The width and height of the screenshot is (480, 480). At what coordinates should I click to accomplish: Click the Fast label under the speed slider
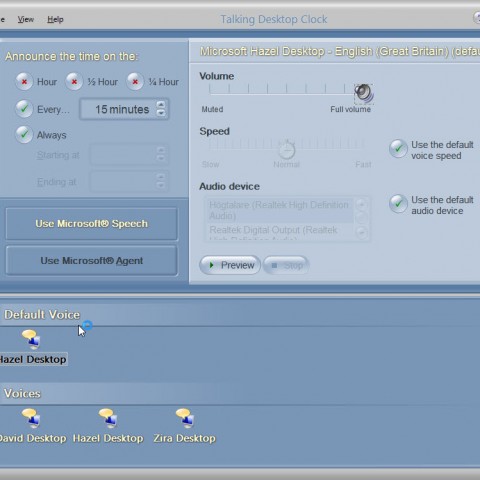click(363, 164)
